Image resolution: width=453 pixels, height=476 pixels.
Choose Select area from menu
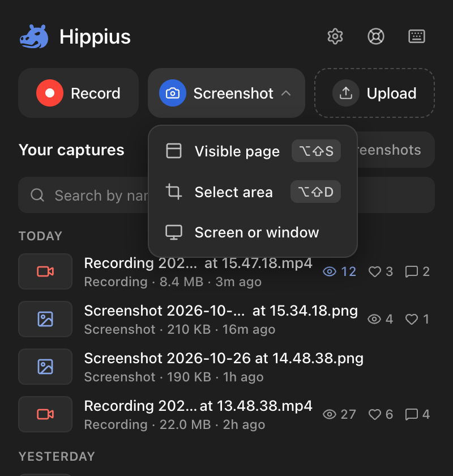[x=253, y=192]
